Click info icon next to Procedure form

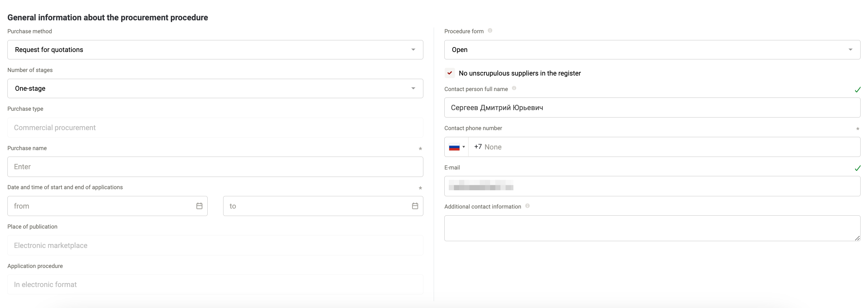coord(490,31)
